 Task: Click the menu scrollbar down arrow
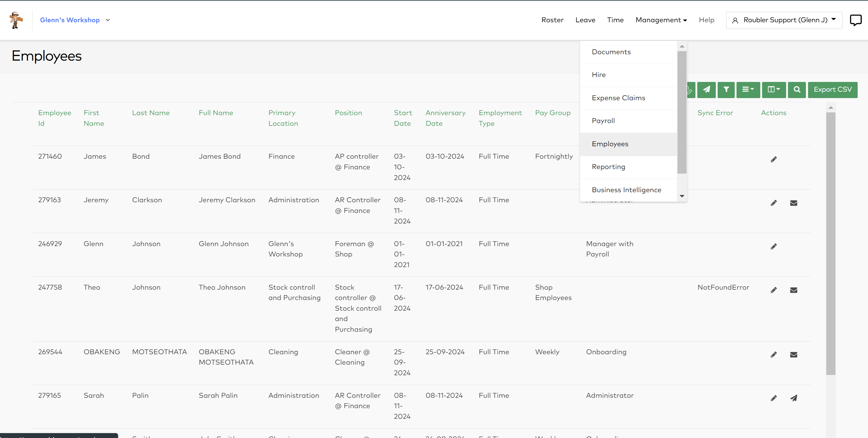(682, 196)
